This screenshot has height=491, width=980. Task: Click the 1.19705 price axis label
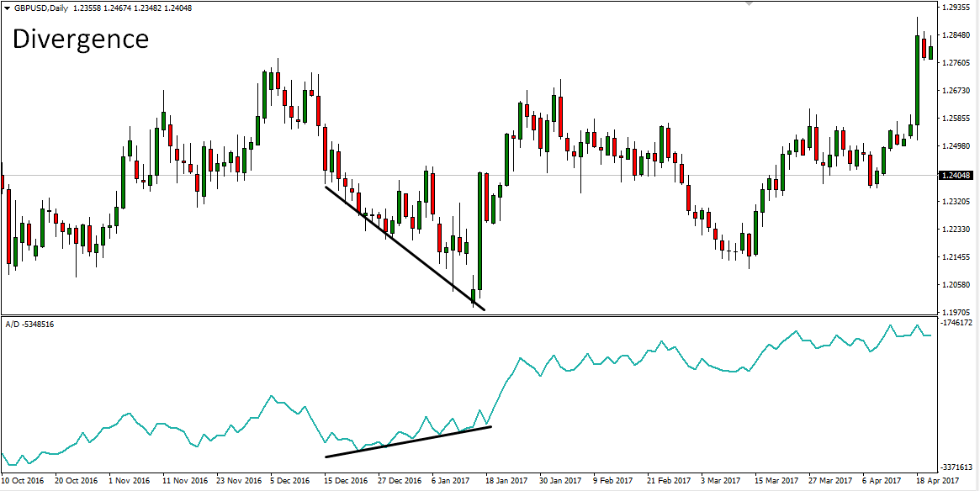tap(956, 311)
